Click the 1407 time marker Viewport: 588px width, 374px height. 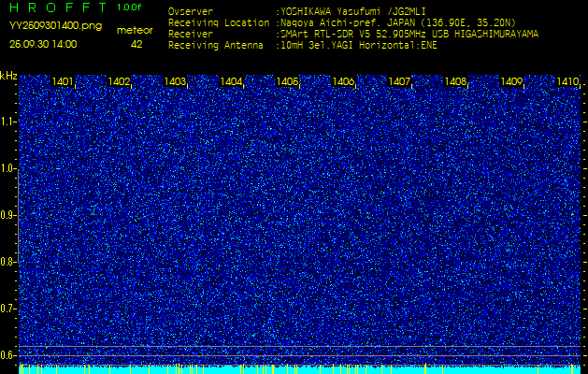pyautogui.click(x=399, y=81)
